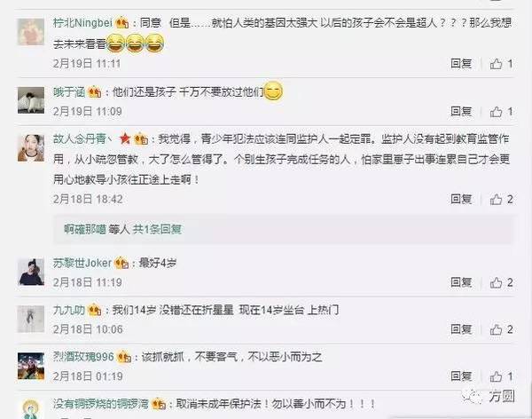Reply to 苏黎世Joker's 最好4岁 comment
The height and width of the screenshot is (419, 532).
pos(461,282)
